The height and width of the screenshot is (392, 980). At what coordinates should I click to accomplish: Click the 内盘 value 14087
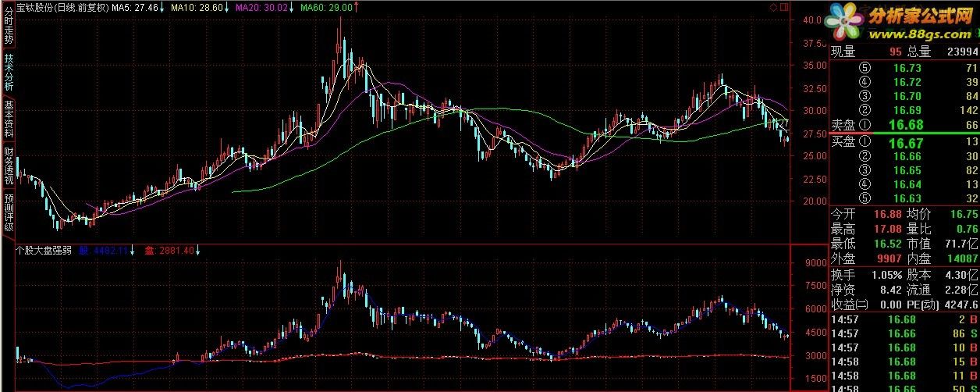[961, 258]
